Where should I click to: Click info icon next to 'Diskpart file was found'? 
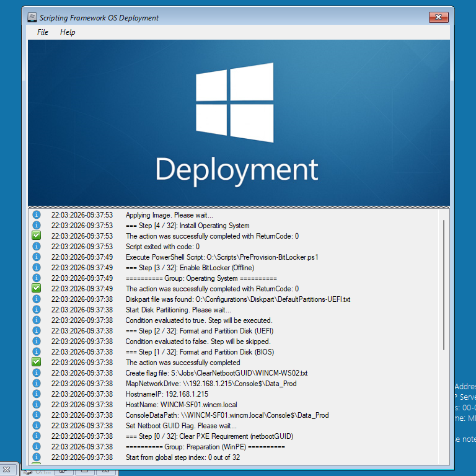point(36,299)
